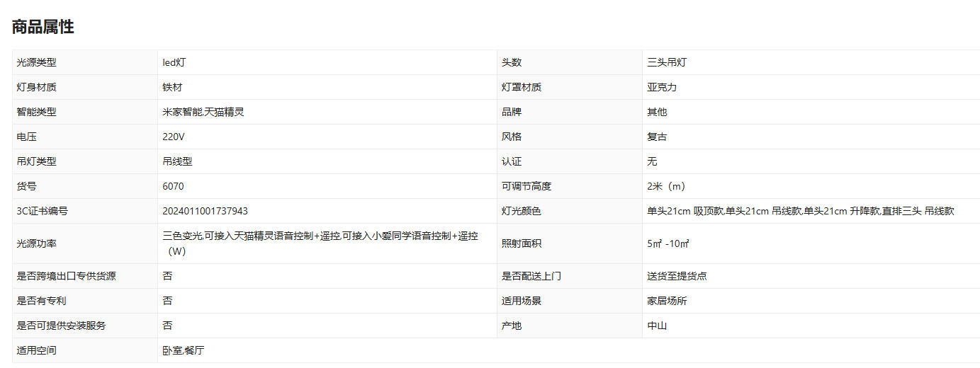The image size is (980, 368).
Task: Click the 铁材 lamp body material
Action: 172,87
